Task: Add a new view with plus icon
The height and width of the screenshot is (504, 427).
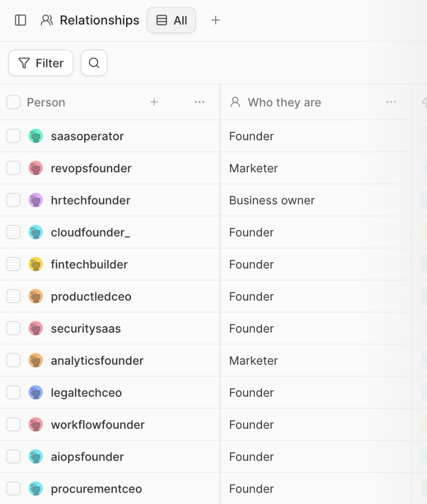Action: click(x=215, y=20)
